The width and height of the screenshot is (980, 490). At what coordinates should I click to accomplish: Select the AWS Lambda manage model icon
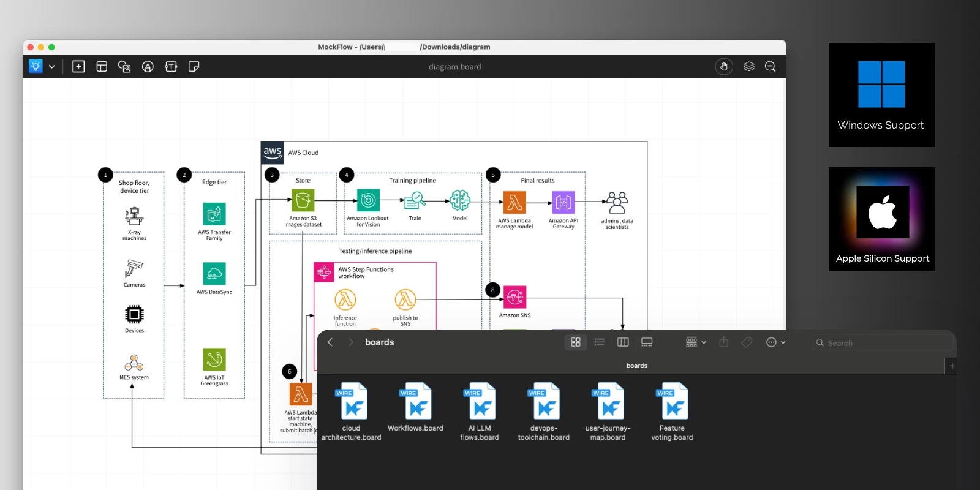click(x=514, y=203)
